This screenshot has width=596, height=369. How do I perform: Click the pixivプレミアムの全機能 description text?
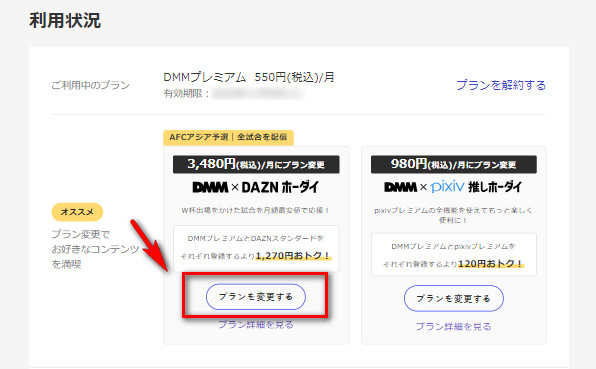453,215
